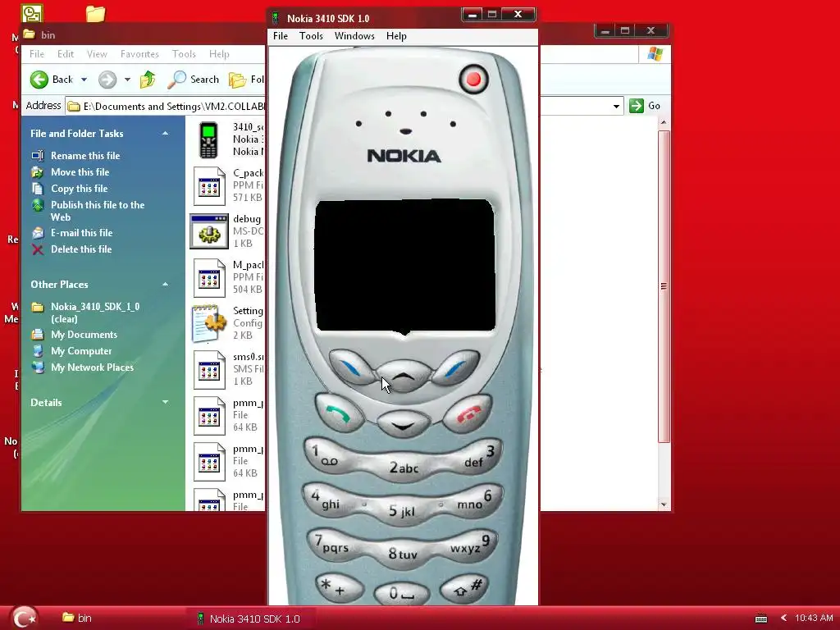This screenshot has height=630, width=840.
Task: Open the Help menu in Nokia 3410 SDK
Action: coord(396,36)
